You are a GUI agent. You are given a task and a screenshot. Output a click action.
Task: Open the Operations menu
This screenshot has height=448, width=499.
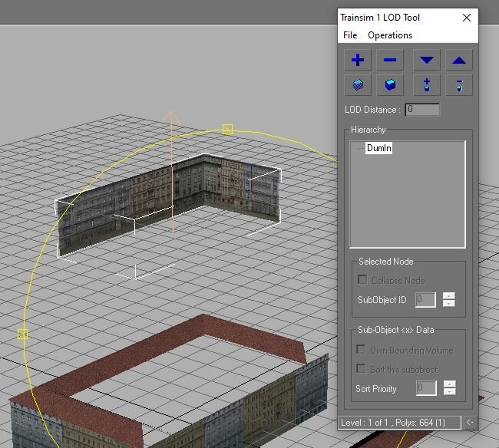click(x=390, y=35)
